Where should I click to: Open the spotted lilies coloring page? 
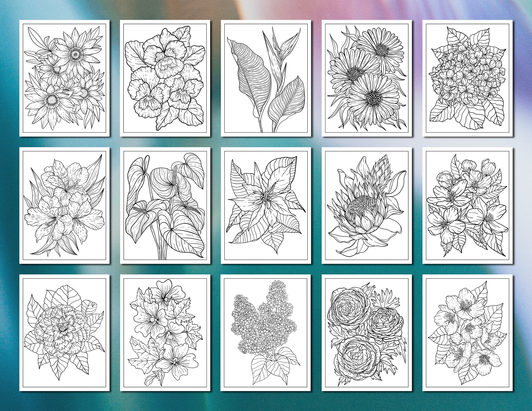point(64,205)
